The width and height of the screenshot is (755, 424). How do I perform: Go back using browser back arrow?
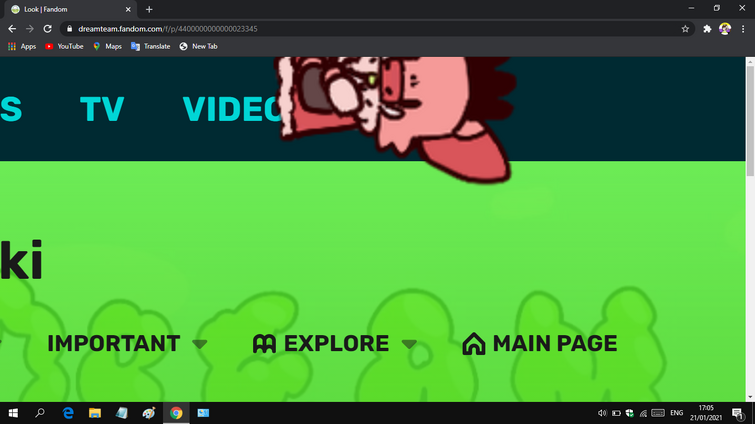pos(12,29)
